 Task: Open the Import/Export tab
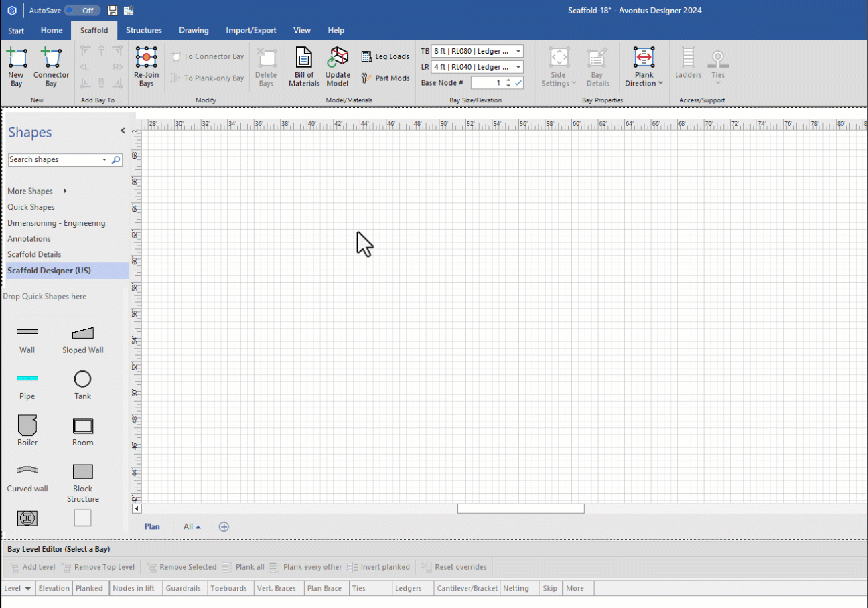(250, 30)
